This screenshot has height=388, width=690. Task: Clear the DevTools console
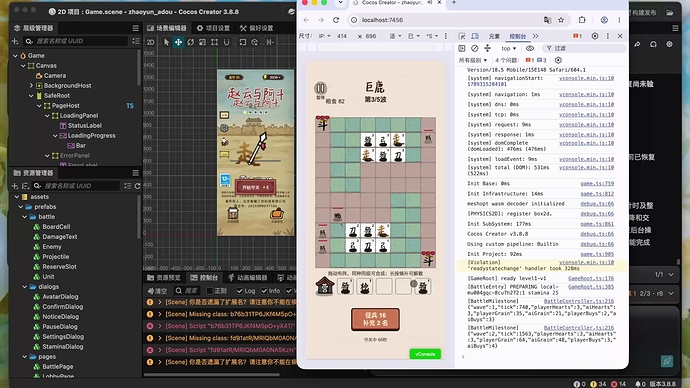coord(474,48)
